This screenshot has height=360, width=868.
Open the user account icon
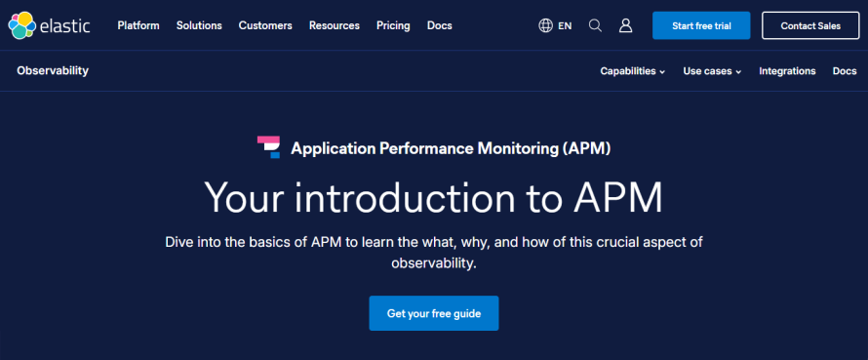coord(625,25)
